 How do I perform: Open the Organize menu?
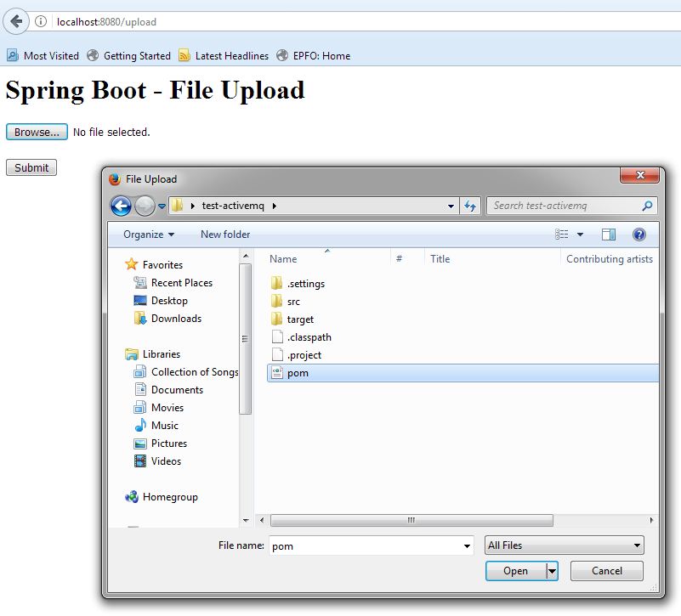[x=149, y=235]
